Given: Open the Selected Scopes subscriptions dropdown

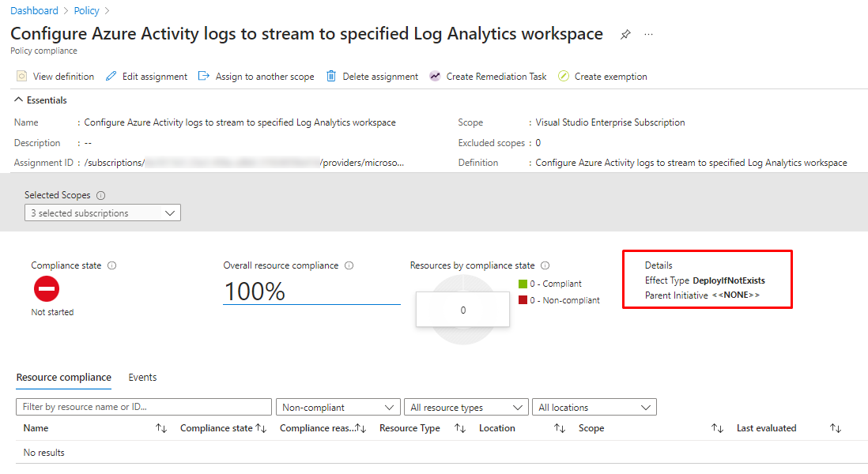Looking at the screenshot, I should pyautogui.click(x=103, y=213).
